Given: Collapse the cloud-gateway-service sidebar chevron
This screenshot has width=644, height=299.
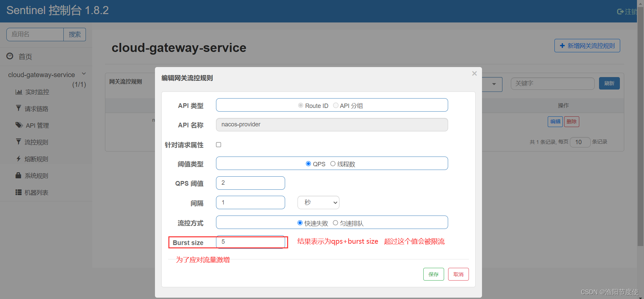Looking at the screenshot, I should (84, 74).
